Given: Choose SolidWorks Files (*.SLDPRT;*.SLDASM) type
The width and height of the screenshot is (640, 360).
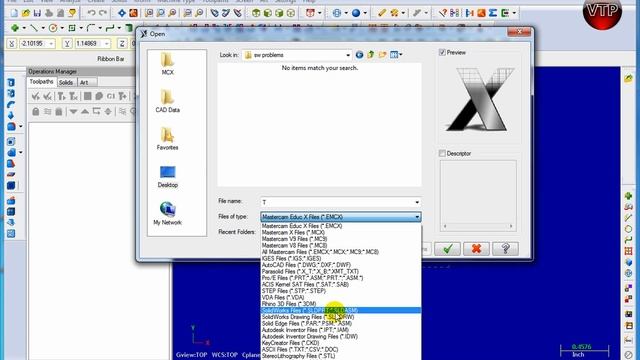Looking at the screenshot, I should [x=340, y=311].
